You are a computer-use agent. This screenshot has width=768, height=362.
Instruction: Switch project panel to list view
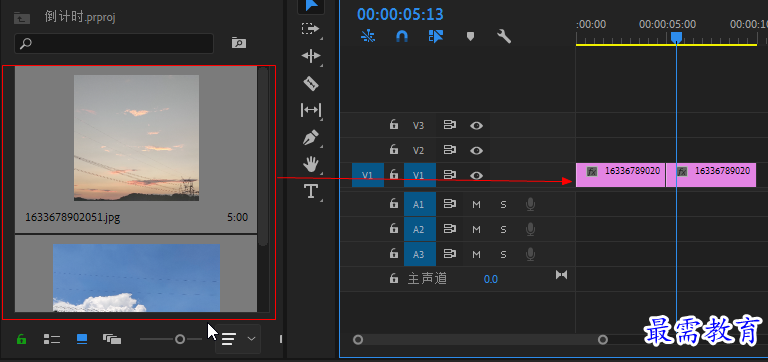[x=52, y=339]
